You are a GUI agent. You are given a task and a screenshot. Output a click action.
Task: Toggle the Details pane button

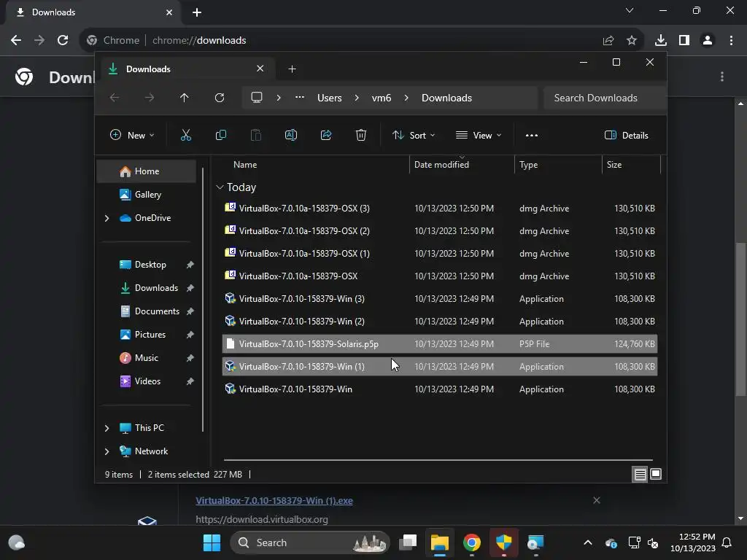tap(626, 135)
